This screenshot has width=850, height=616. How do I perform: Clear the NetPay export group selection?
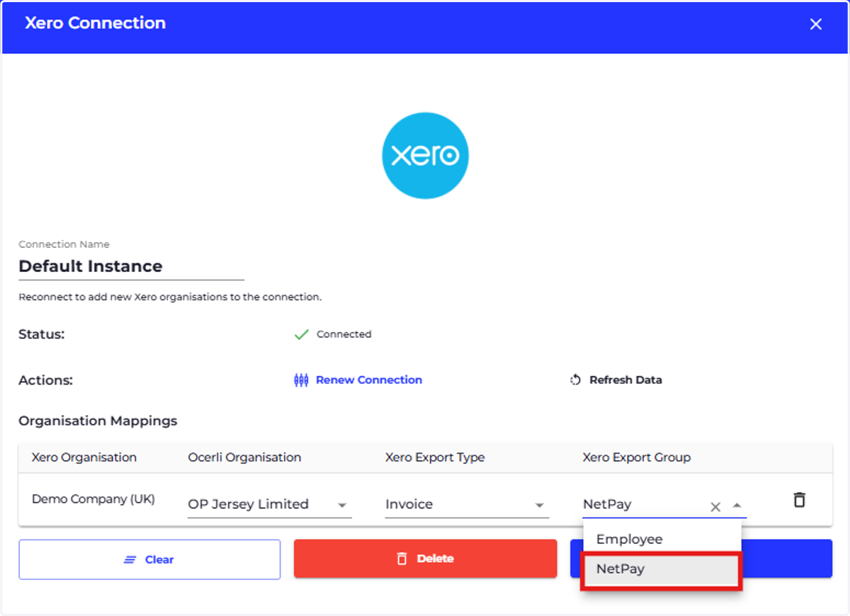click(x=715, y=506)
